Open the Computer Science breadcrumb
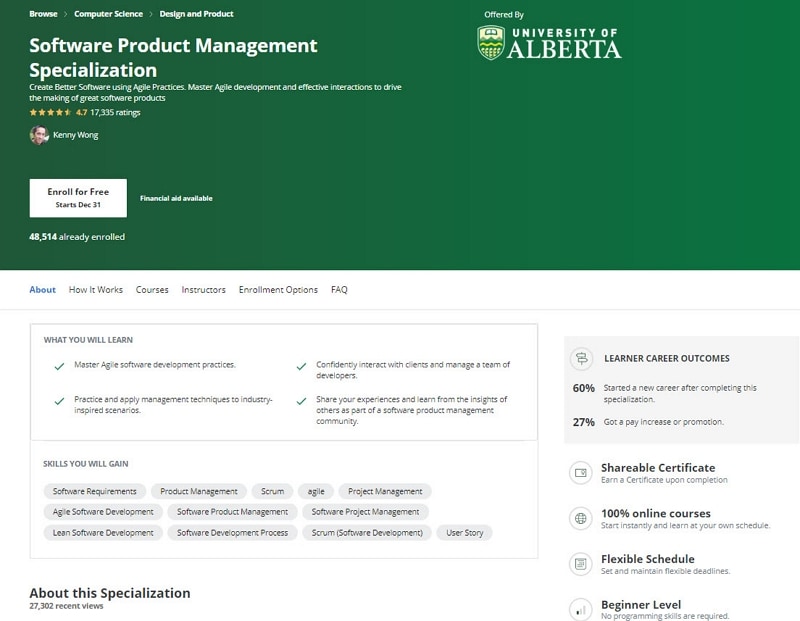The width and height of the screenshot is (800, 621). pyautogui.click(x=108, y=14)
